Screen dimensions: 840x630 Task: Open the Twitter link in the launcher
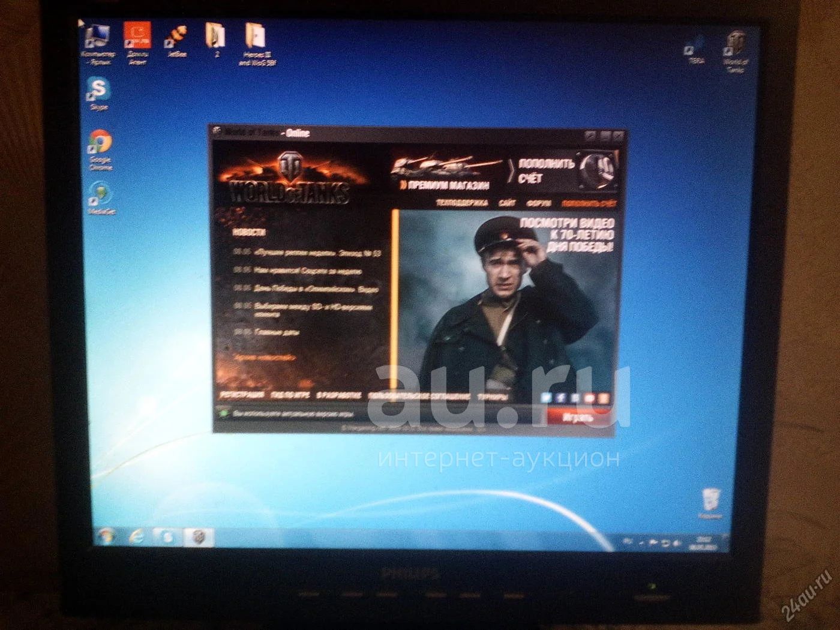(546, 397)
